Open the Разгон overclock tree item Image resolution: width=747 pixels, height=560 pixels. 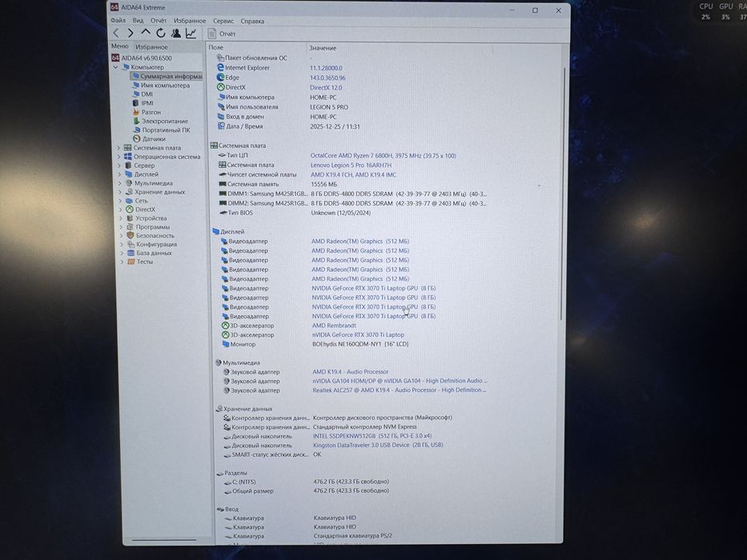pos(147,112)
